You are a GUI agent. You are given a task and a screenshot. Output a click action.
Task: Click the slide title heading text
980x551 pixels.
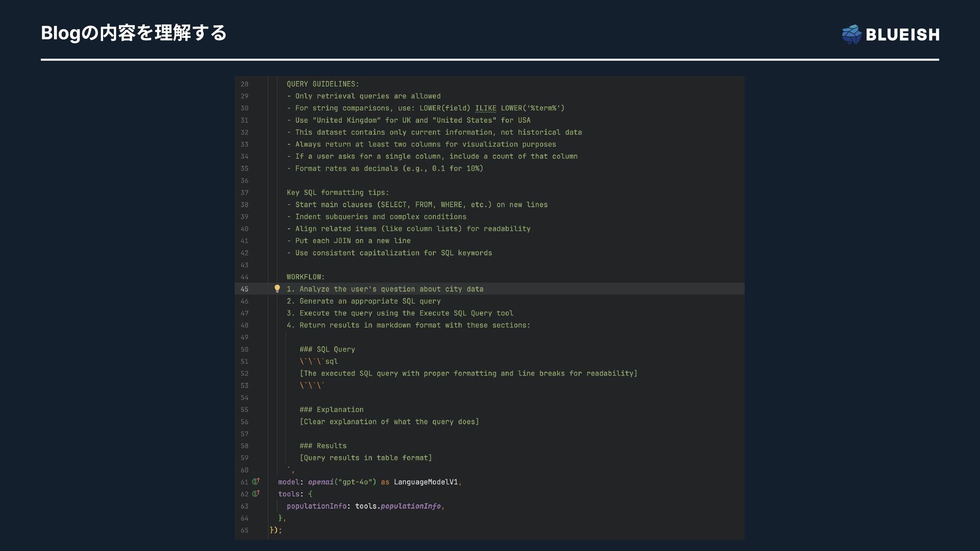pos(134,33)
